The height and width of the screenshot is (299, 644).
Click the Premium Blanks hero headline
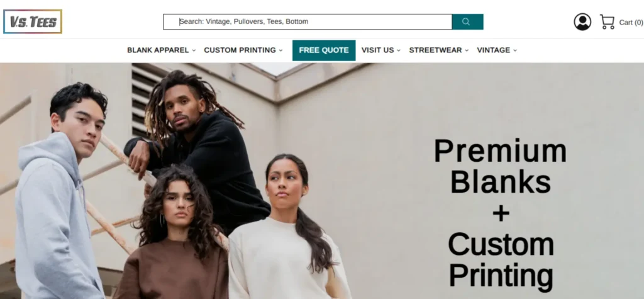(500, 167)
